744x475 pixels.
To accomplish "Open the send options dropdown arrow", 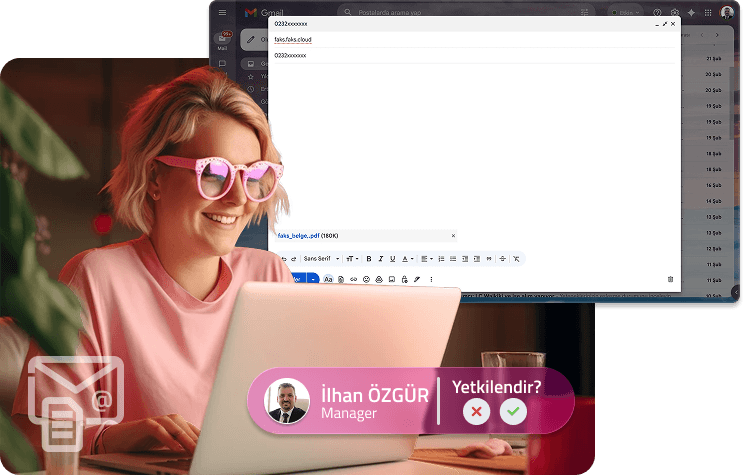I will [313, 279].
